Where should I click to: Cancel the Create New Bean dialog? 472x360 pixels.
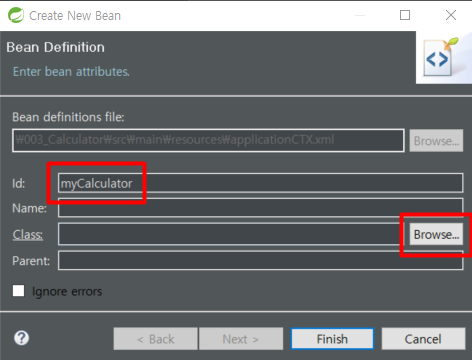tap(423, 339)
